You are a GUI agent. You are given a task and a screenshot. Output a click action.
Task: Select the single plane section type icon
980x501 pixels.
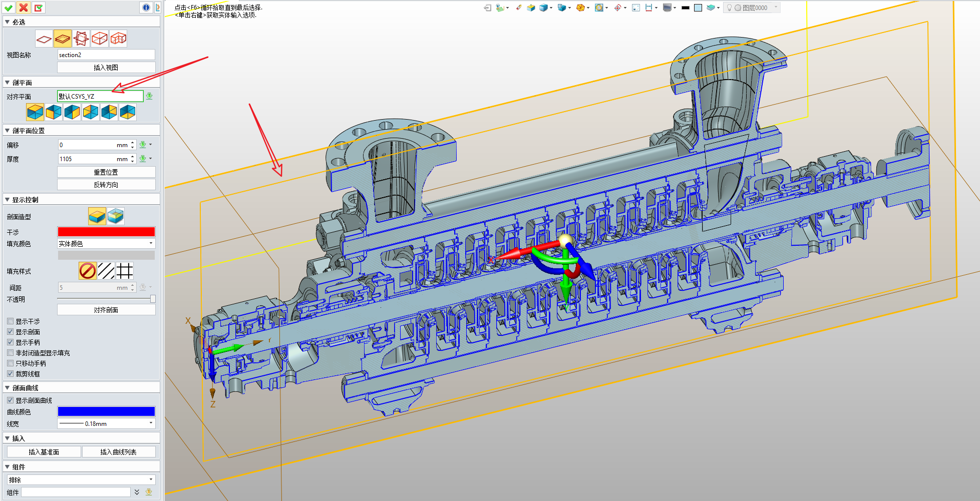(x=44, y=39)
